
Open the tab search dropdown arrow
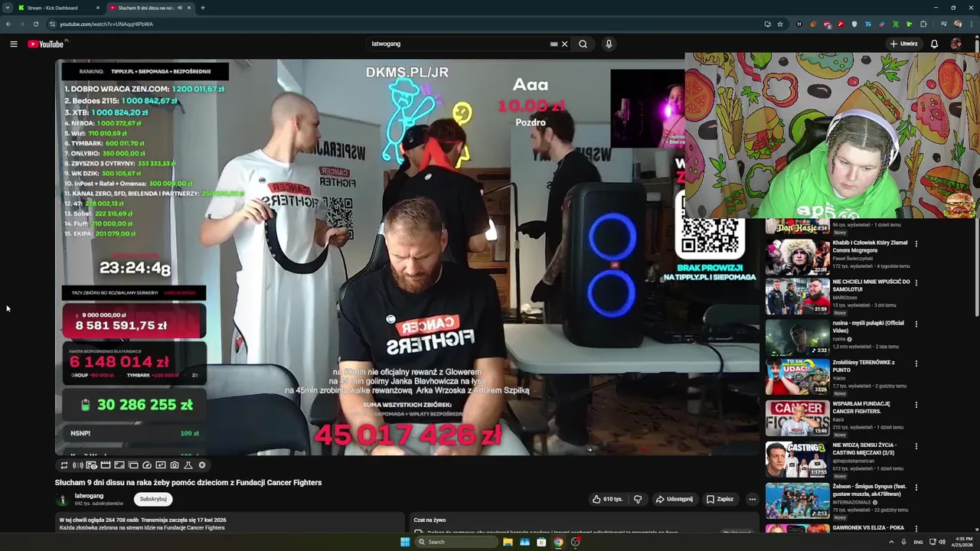pos(7,8)
